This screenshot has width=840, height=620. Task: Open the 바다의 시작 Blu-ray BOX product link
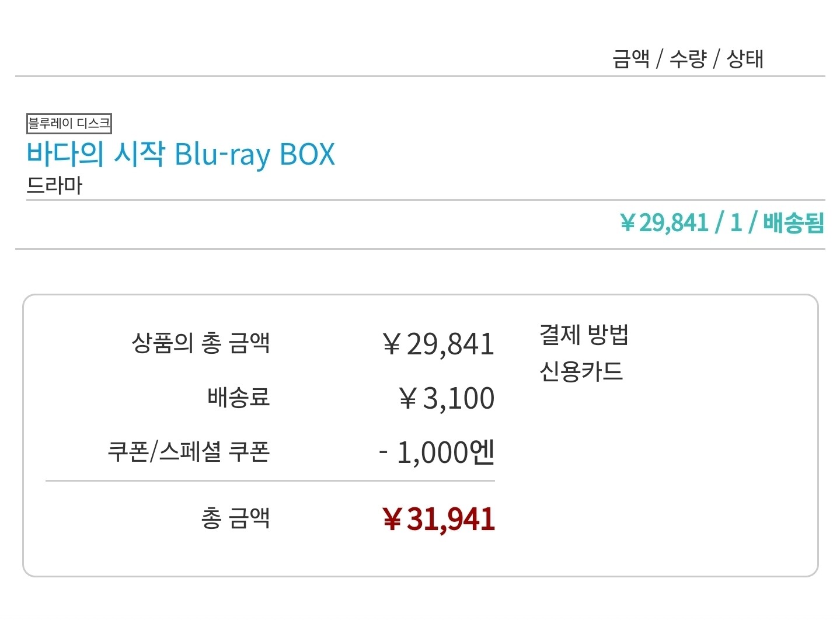(181, 154)
